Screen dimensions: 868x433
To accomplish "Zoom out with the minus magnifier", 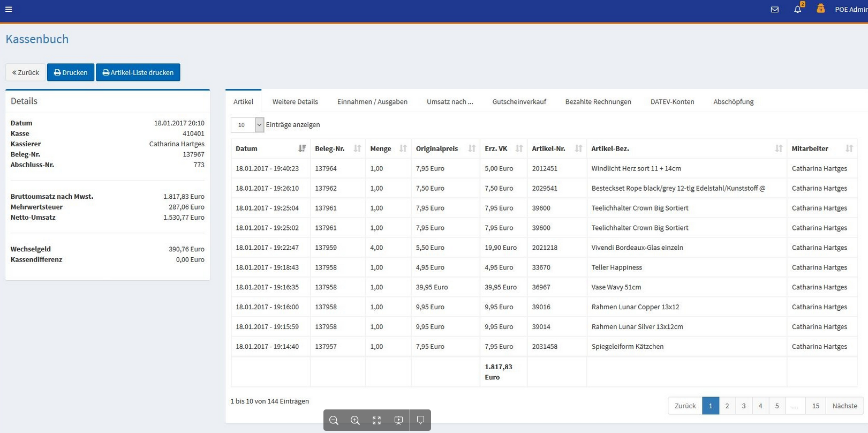I will [334, 420].
